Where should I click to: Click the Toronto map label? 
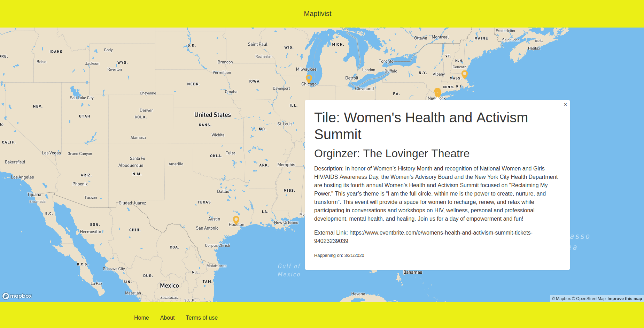386,61
